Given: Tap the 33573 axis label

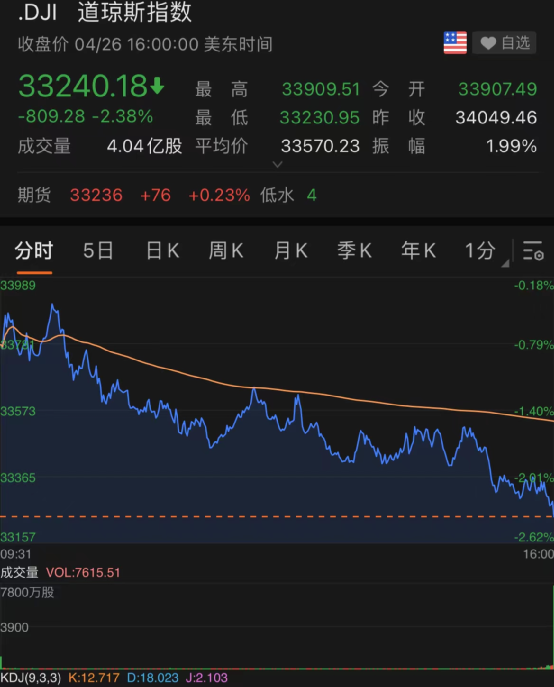Looking at the screenshot, I should tap(18, 411).
